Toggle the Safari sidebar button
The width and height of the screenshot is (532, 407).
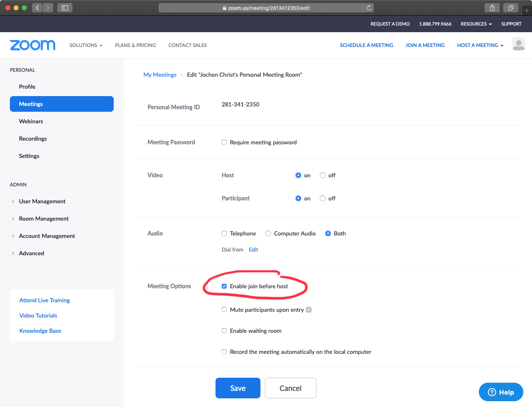(65, 8)
